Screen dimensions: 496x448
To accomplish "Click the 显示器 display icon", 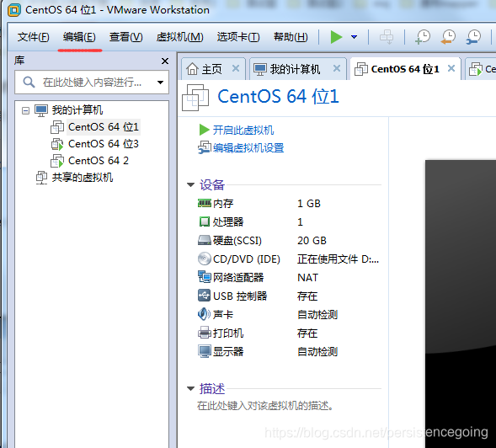I will point(205,351).
